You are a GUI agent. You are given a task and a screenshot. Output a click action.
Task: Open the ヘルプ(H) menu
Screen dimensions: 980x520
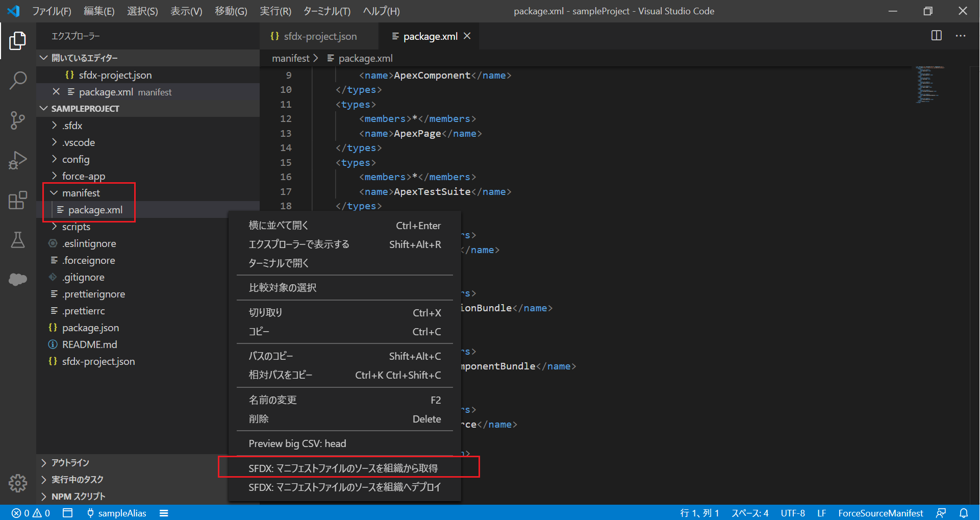381,11
